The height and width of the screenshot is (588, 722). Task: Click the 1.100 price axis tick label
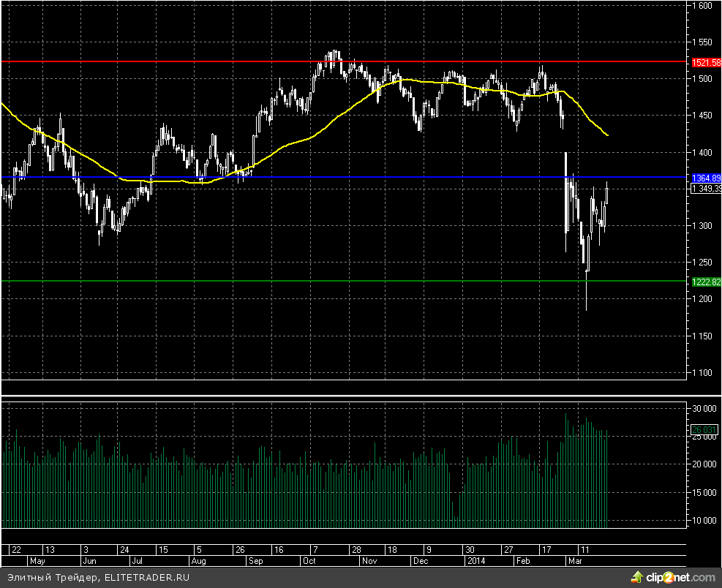click(x=703, y=373)
